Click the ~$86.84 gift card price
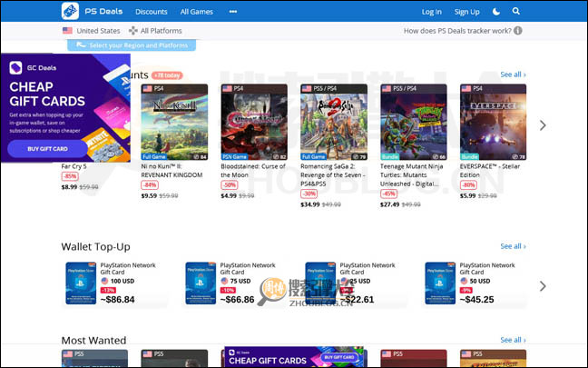This screenshot has width=588, height=368. (117, 299)
